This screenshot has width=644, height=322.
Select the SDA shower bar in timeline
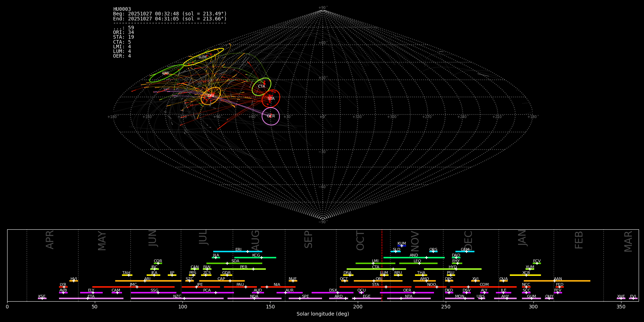click(234, 263)
